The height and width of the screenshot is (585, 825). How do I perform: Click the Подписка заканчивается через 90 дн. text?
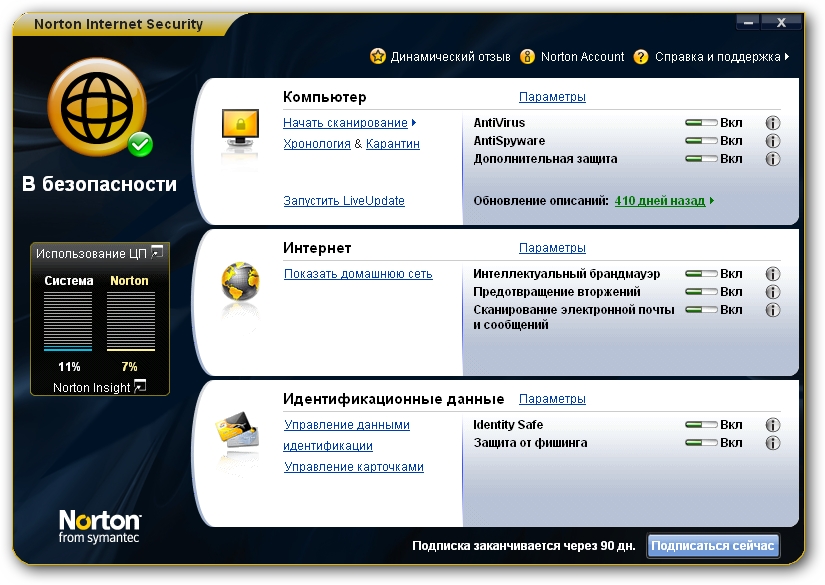click(524, 546)
